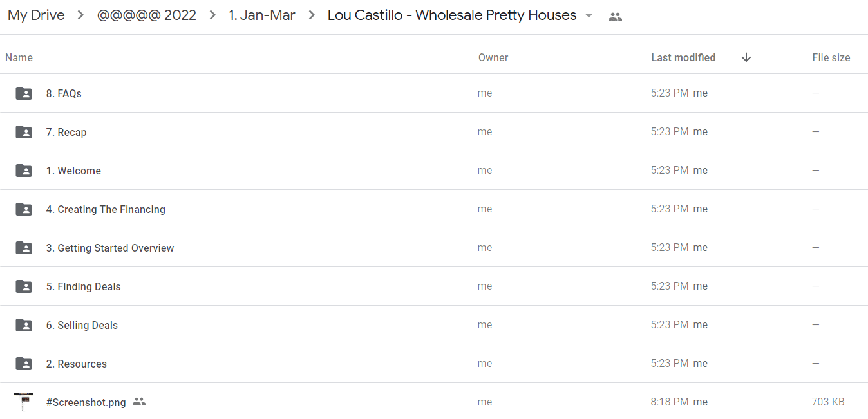Click the Owner column header
868x419 pixels.
pos(493,57)
